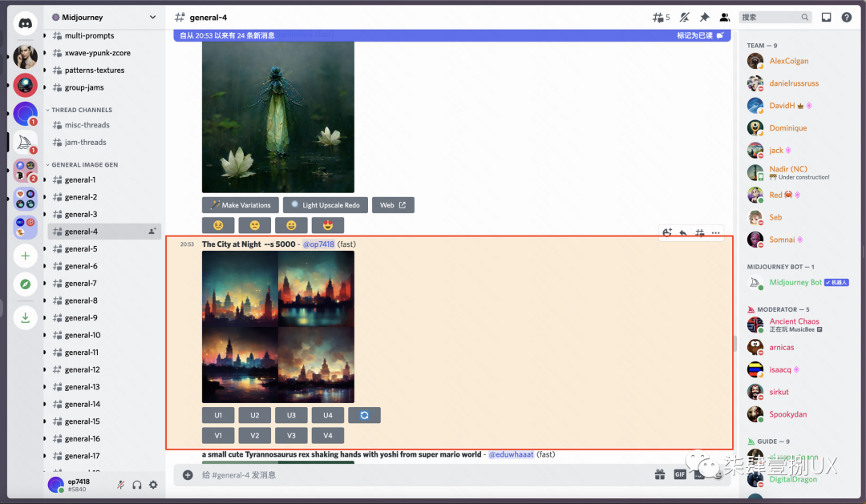Click the refresh re-roll button beside U4
Viewport: 866px width, 504px height.
(x=365, y=415)
